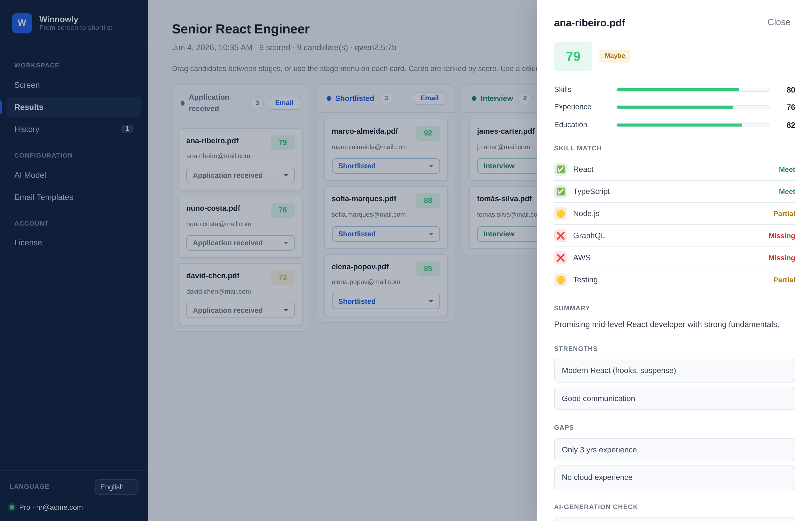Open the English language selector
The width and height of the screenshot is (812, 521).
(116, 487)
